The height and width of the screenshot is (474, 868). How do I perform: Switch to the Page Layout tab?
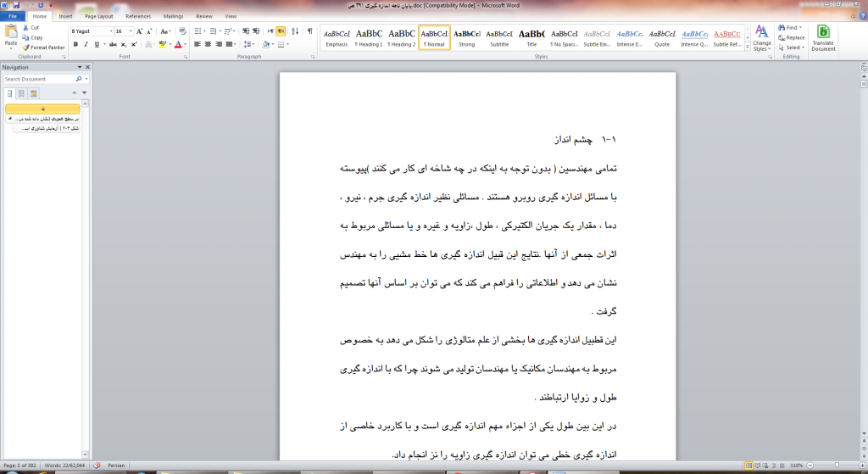click(99, 16)
